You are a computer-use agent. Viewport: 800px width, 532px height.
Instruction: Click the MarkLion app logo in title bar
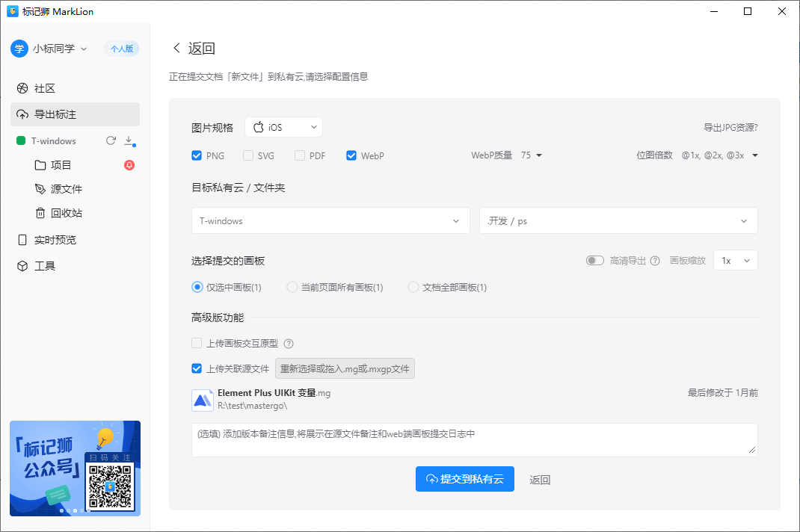(12, 11)
